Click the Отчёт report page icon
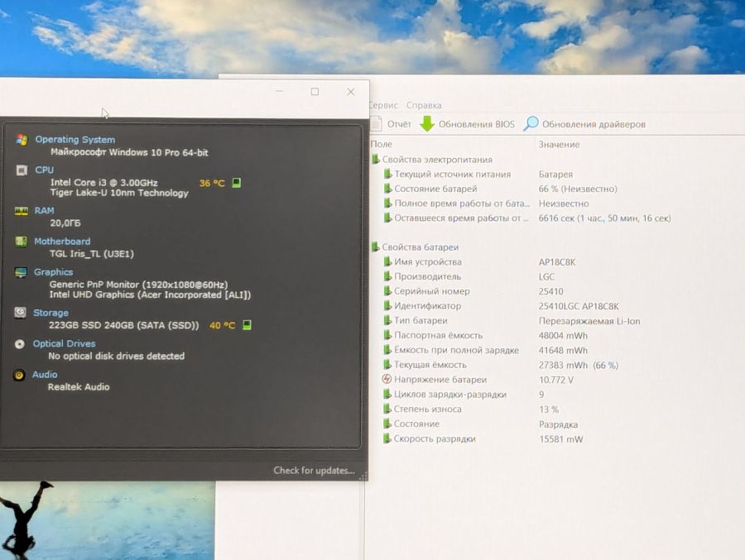The width and height of the screenshot is (745, 560). [376, 124]
